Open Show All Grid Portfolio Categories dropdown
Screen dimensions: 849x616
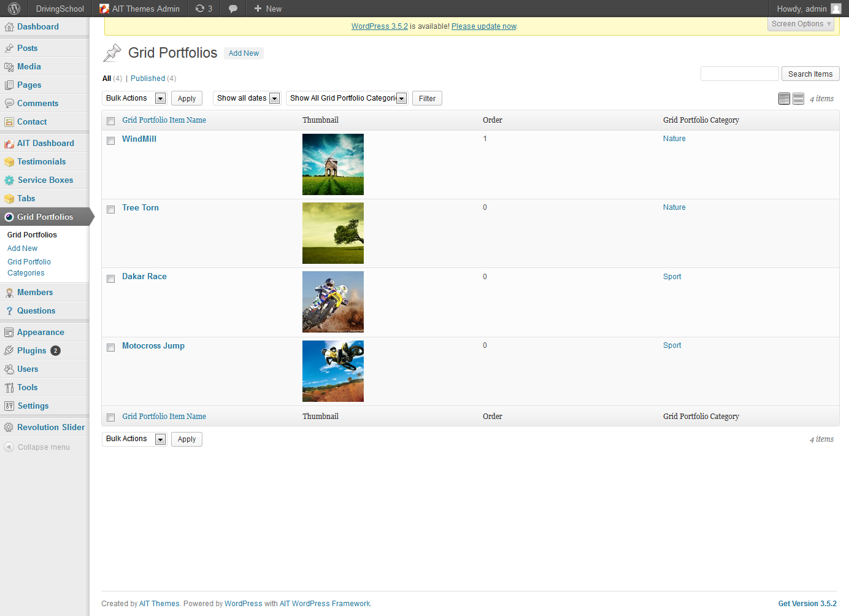click(x=347, y=98)
